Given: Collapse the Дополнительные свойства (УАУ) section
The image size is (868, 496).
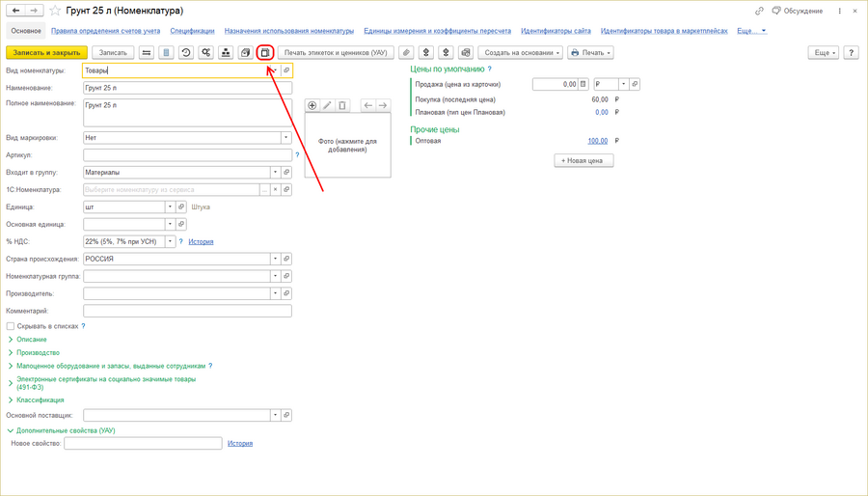Looking at the screenshot, I should [x=66, y=430].
